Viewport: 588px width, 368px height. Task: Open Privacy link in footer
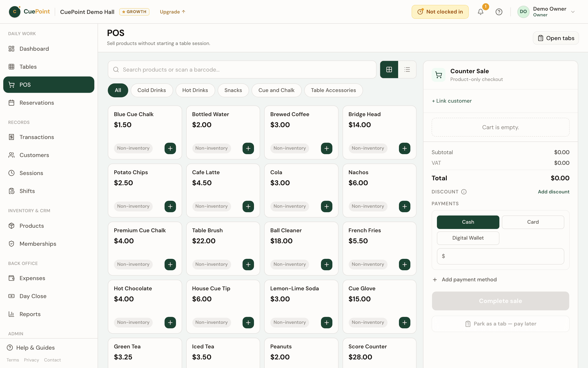pyautogui.click(x=31, y=360)
